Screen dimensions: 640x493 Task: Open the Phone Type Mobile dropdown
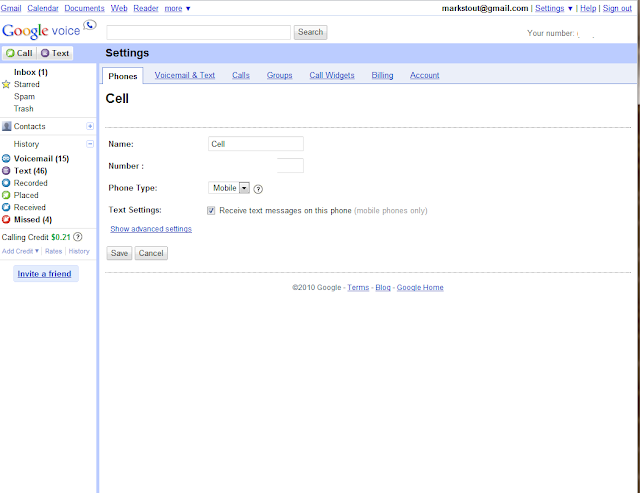pos(229,188)
